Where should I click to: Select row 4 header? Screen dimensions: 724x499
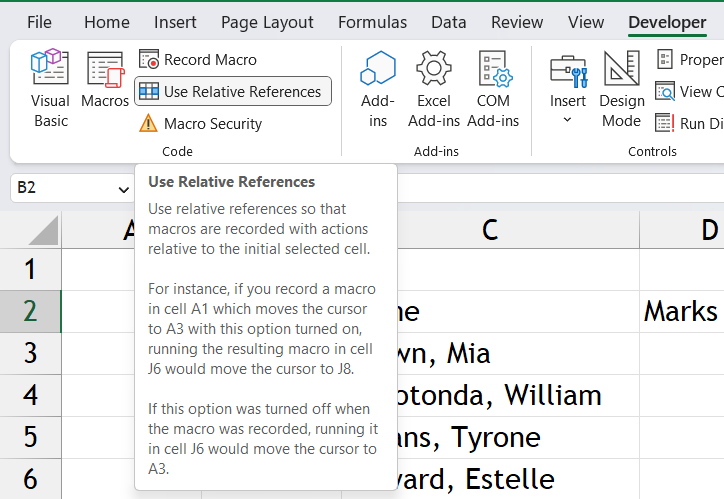(x=30, y=396)
